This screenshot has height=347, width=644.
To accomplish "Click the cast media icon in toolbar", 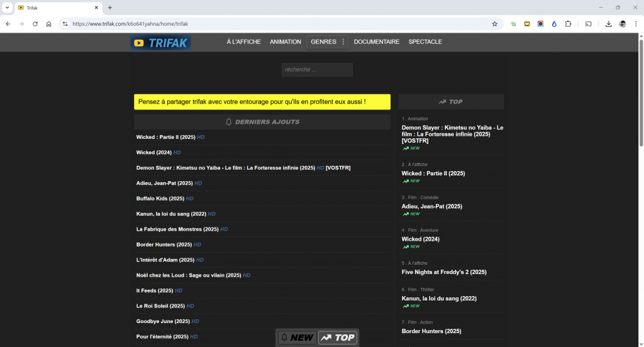I will [x=589, y=24].
